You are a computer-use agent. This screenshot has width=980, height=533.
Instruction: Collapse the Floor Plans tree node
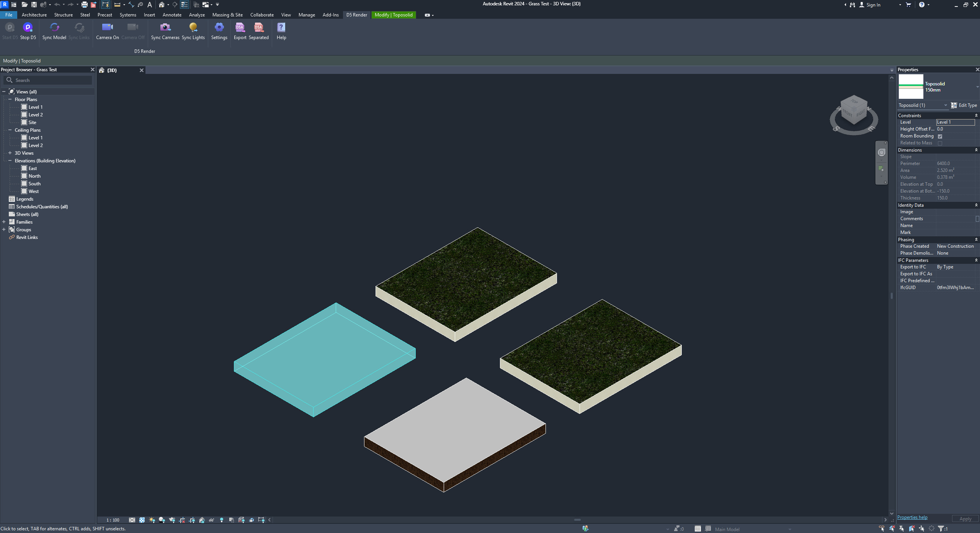[10, 99]
